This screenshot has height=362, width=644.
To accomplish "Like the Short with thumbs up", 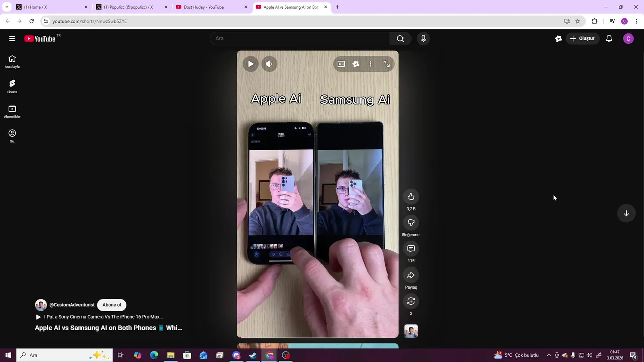I will (411, 197).
